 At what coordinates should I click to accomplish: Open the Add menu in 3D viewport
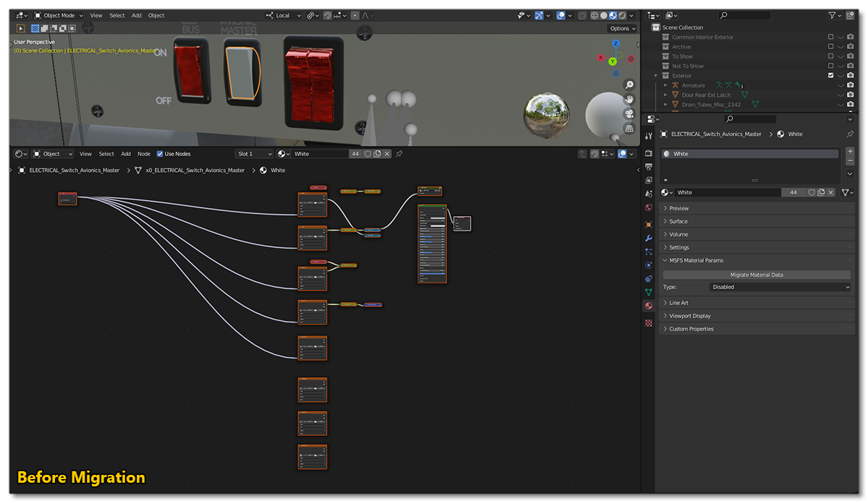(x=136, y=15)
